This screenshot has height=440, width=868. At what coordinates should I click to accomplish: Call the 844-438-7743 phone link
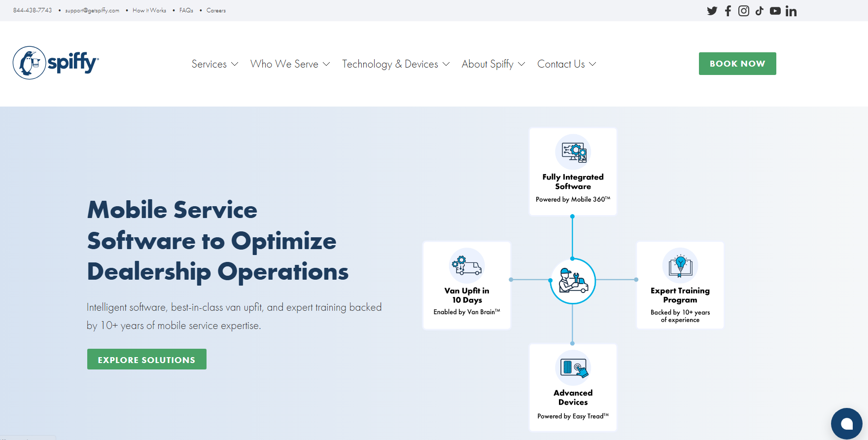[33, 10]
